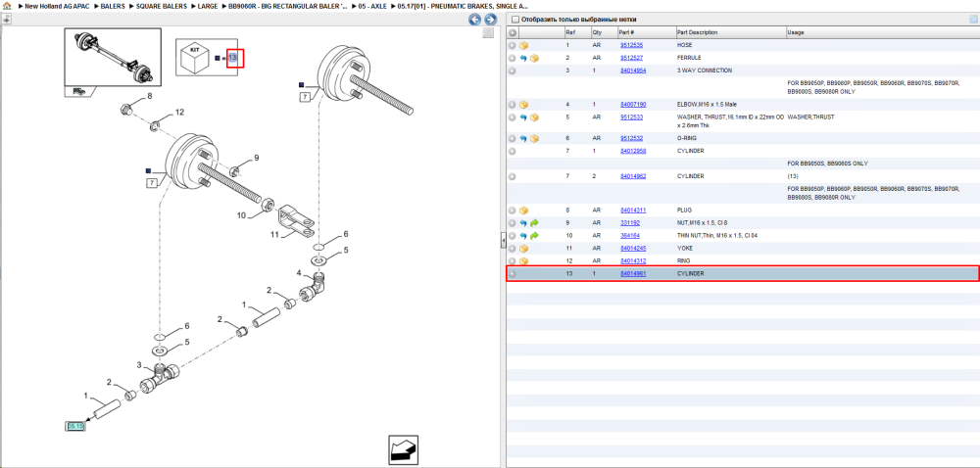Image resolution: width=980 pixels, height=468 pixels.
Task: Open the SQUARE BALERS breadcrumb
Action: (x=162, y=6)
